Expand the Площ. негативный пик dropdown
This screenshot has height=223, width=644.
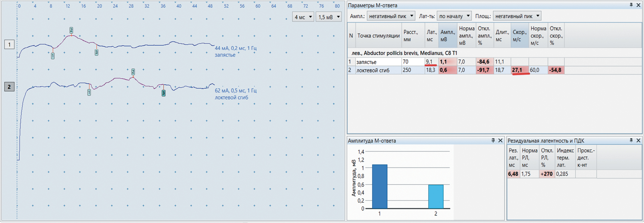click(517, 16)
